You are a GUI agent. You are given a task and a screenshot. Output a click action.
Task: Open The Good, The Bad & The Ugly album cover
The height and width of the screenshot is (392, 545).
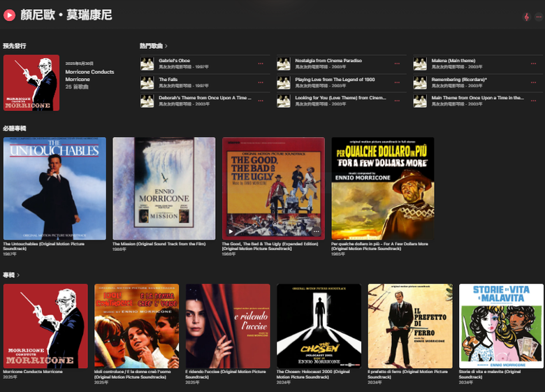coord(273,189)
